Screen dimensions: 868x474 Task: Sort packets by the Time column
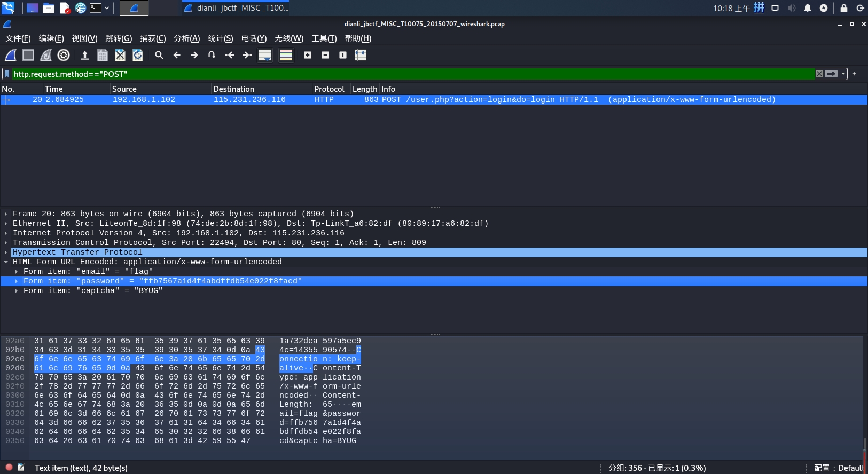76,89
